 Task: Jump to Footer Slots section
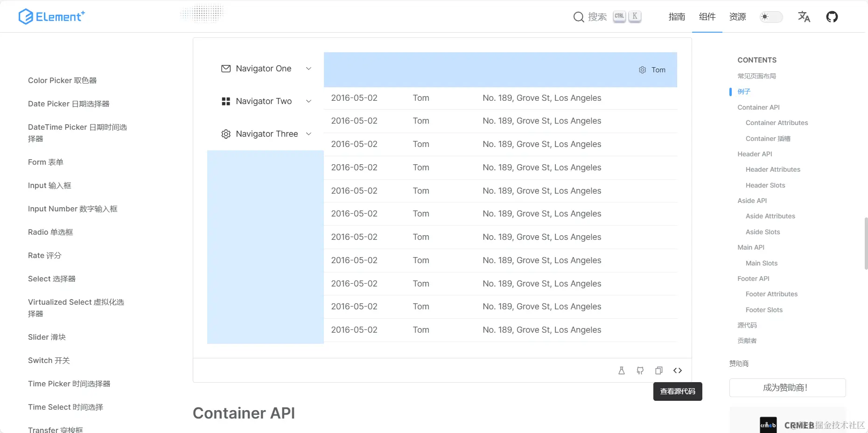pos(764,310)
